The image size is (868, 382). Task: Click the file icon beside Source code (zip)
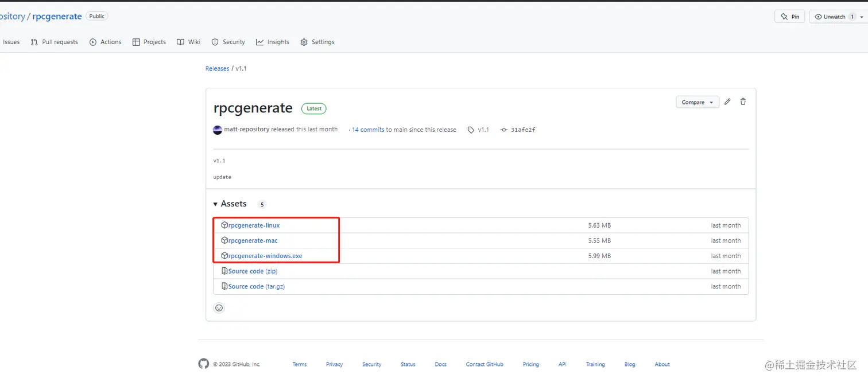pyautogui.click(x=224, y=271)
